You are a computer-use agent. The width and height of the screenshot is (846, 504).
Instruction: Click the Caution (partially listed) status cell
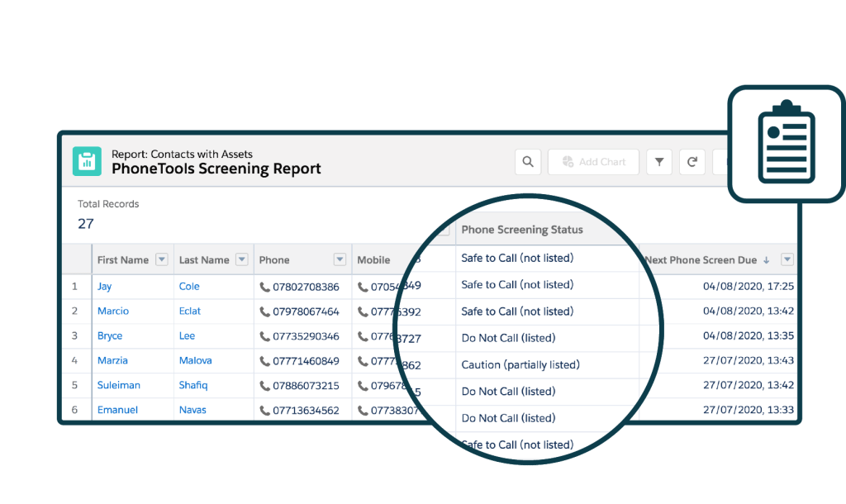pos(520,364)
